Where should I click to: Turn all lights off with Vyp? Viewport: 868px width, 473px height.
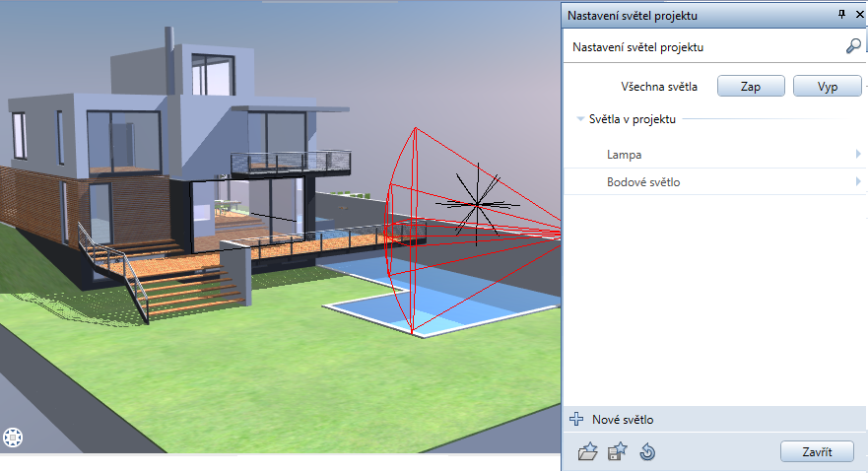coord(827,86)
